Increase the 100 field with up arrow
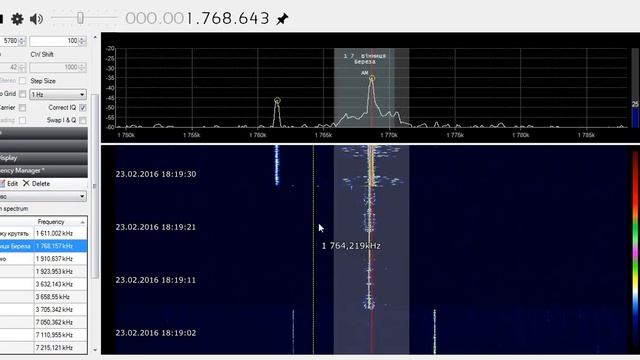 82,39
